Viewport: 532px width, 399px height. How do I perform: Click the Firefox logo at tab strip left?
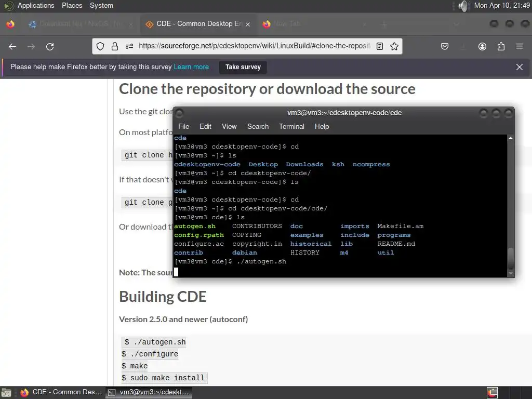10,24
